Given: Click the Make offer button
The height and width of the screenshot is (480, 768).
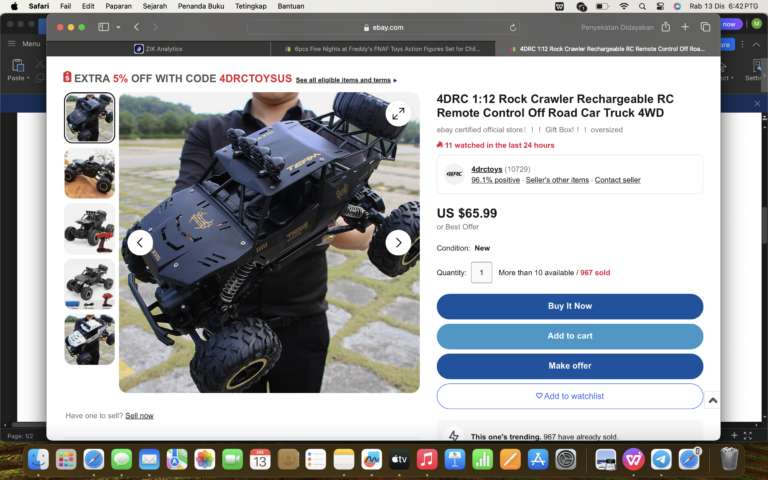Looking at the screenshot, I should 569,366.
